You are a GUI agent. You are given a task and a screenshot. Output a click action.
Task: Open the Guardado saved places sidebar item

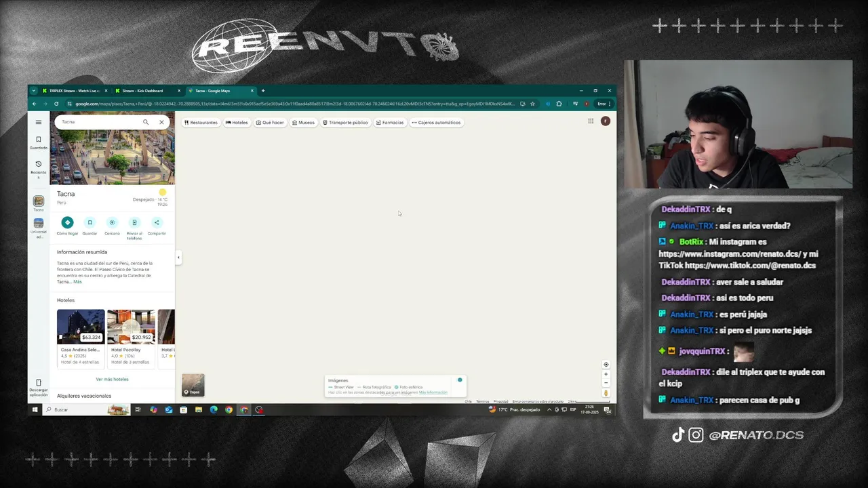pos(39,142)
